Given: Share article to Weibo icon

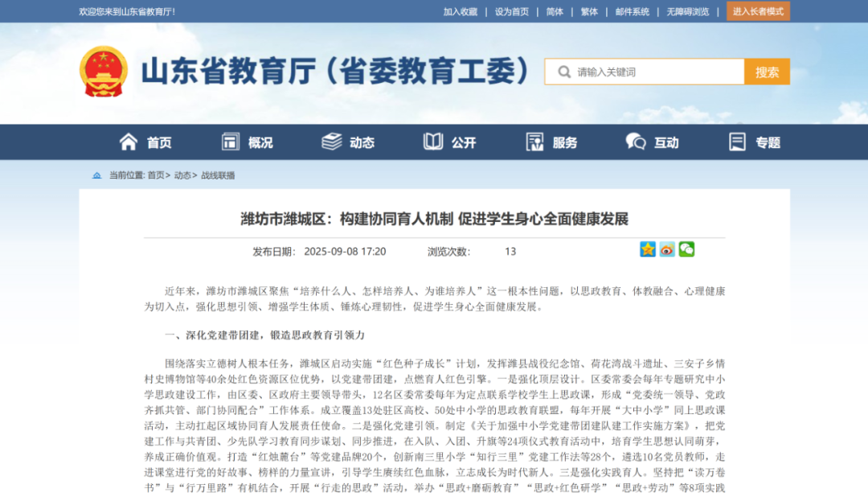Looking at the screenshot, I should [667, 249].
